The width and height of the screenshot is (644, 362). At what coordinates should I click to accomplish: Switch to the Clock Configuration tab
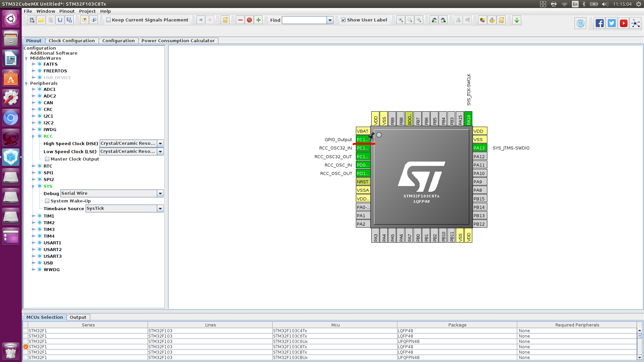72,41
